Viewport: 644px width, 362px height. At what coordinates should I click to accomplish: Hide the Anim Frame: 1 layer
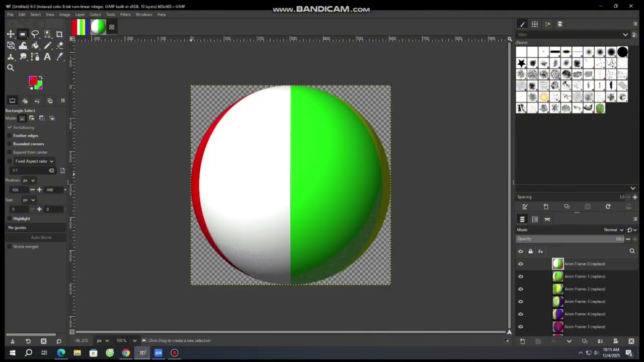click(521, 277)
